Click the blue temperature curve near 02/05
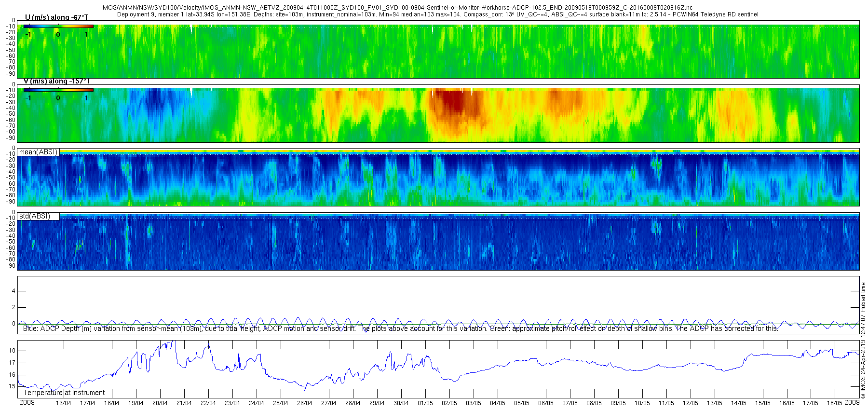 pyautogui.click(x=449, y=380)
